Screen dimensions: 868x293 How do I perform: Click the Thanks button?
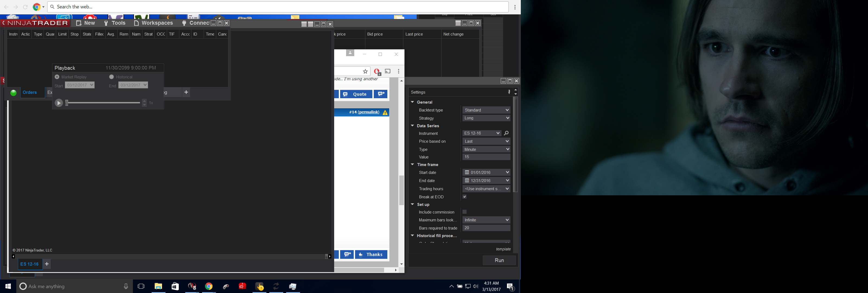[x=371, y=254]
